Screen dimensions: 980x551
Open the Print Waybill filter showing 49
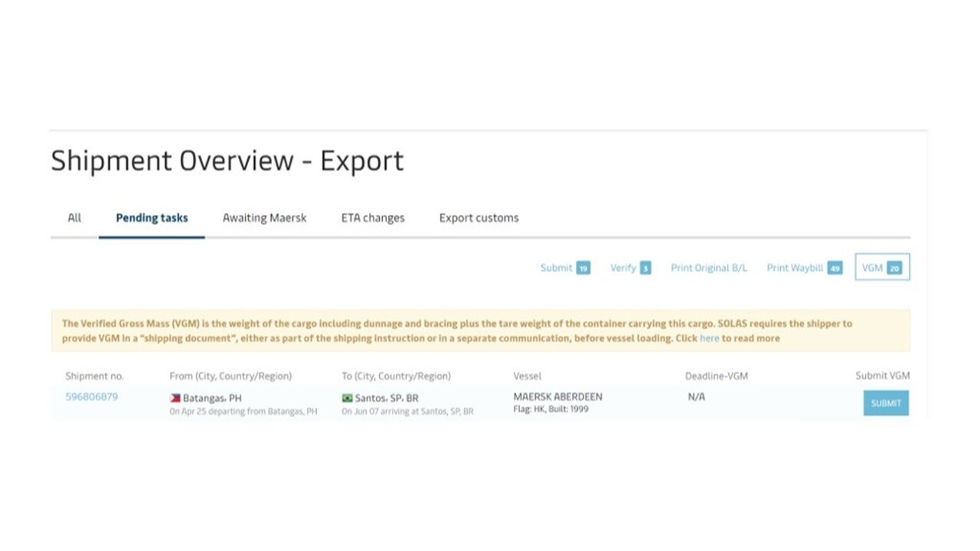click(796, 267)
